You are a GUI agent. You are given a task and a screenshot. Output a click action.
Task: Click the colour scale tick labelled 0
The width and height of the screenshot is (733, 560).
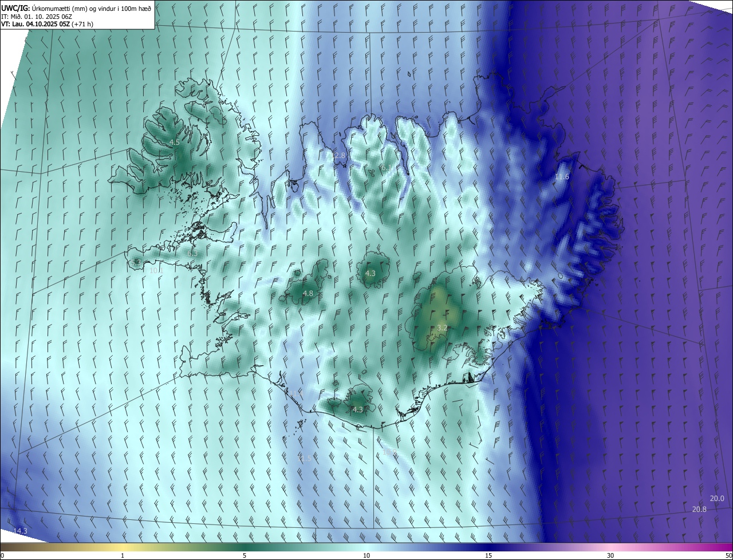(2, 556)
